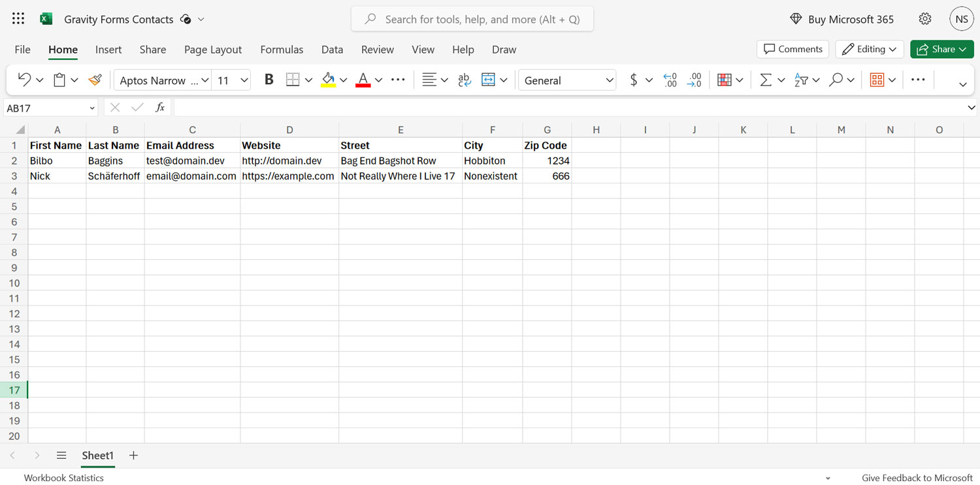Screen dimensions: 980x485
Task: Open Workbook Statistics
Action: pyautogui.click(x=64, y=478)
